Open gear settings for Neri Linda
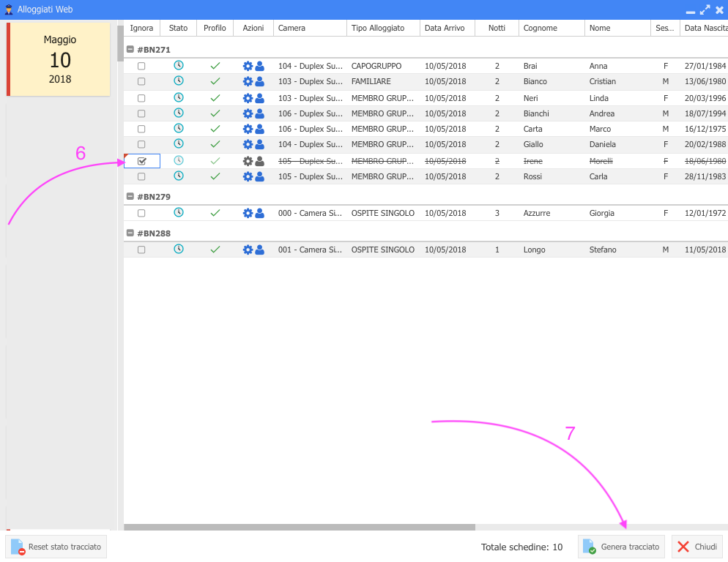The width and height of the screenshot is (728, 562). pos(248,98)
